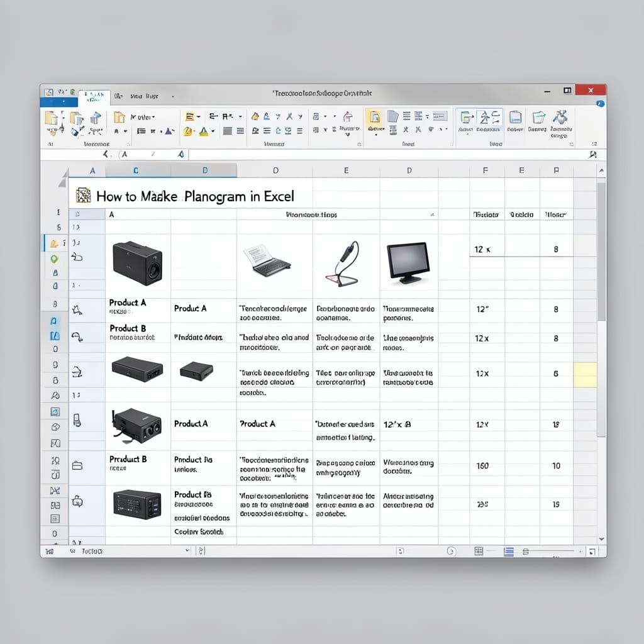Select the laptop product image
Screen dimensions: 644x644
point(267,260)
